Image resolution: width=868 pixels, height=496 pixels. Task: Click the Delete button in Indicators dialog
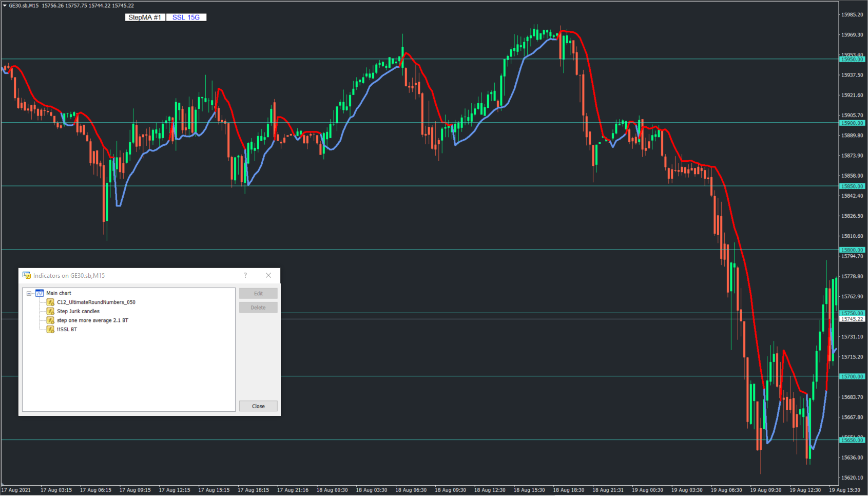tap(258, 308)
